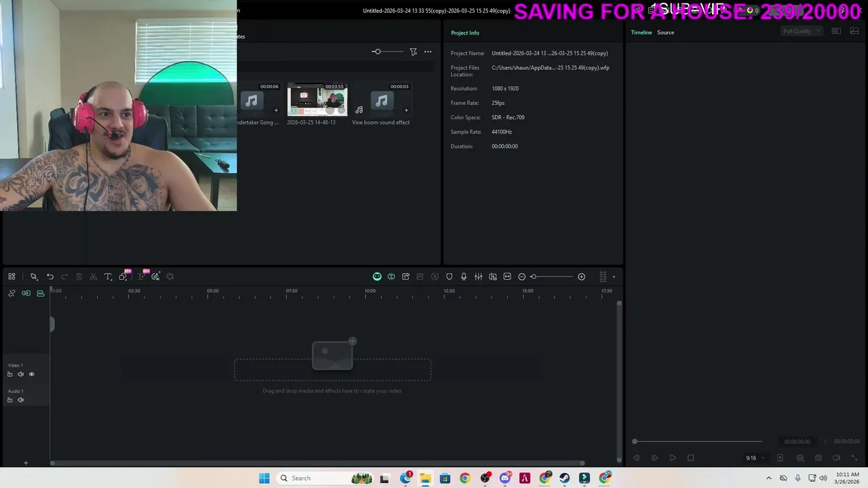
Task: Click the green AI copilot face icon
Action: [x=377, y=277]
